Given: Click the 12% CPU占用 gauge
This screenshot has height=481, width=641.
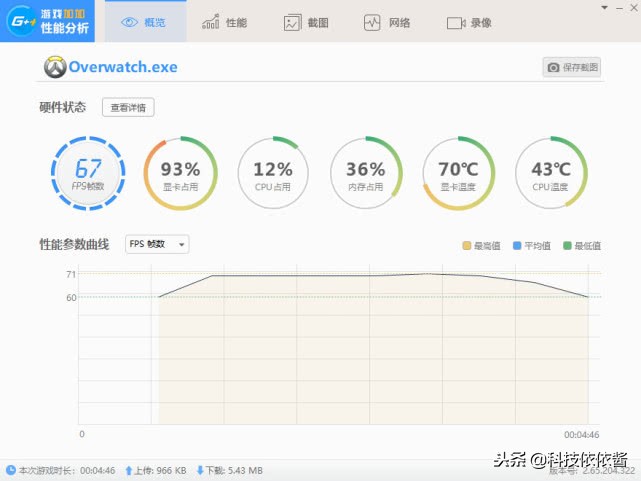Looking at the screenshot, I should (x=273, y=173).
